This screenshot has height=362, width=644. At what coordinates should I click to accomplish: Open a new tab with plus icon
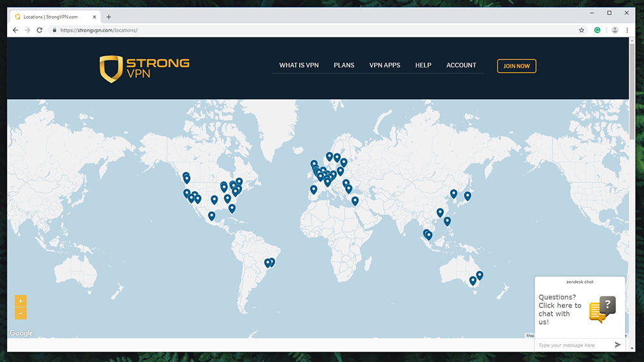[109, 17]
